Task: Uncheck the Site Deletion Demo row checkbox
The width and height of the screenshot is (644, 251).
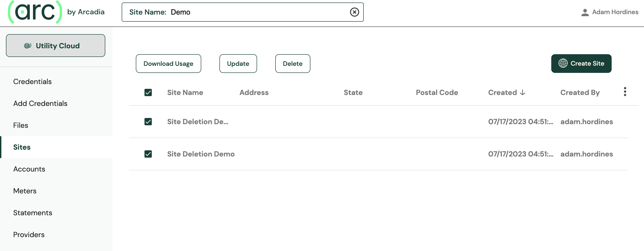Action: 148,154
